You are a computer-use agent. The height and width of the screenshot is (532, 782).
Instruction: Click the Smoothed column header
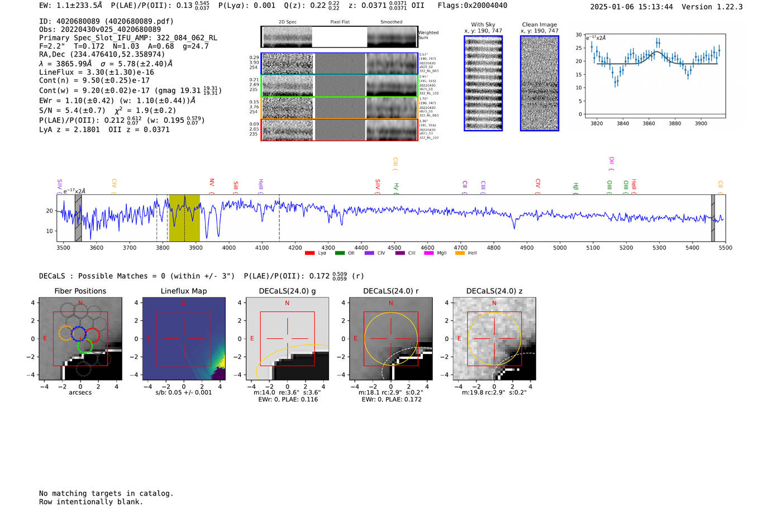click(x=391, y=22)
